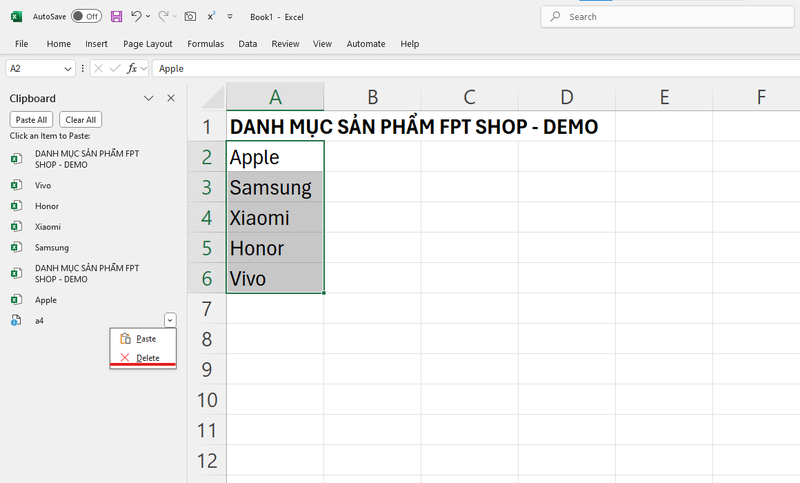The height and width of the screenshot is (483, 800).
Task: Click cell containing Vivo
Action: 275,278
